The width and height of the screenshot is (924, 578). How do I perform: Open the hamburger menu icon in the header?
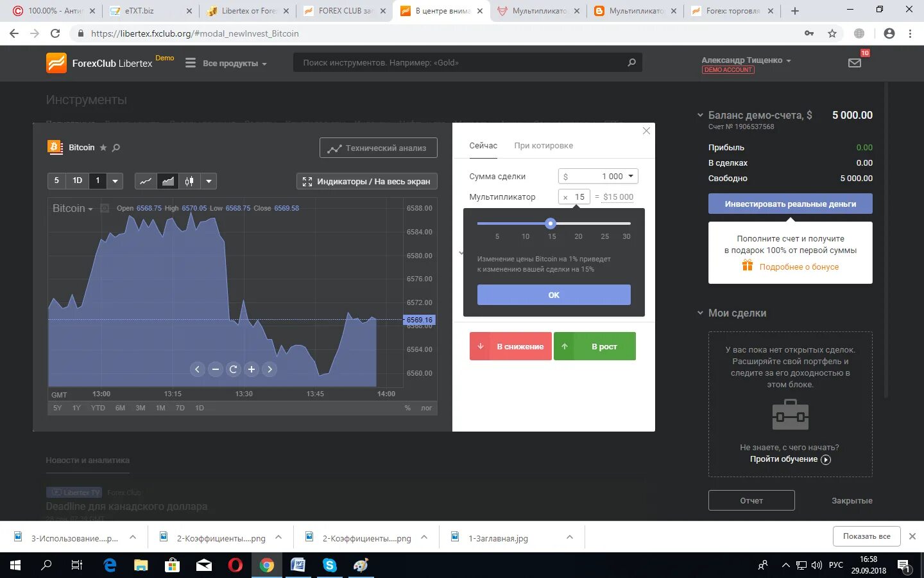[x=191, y=63]
